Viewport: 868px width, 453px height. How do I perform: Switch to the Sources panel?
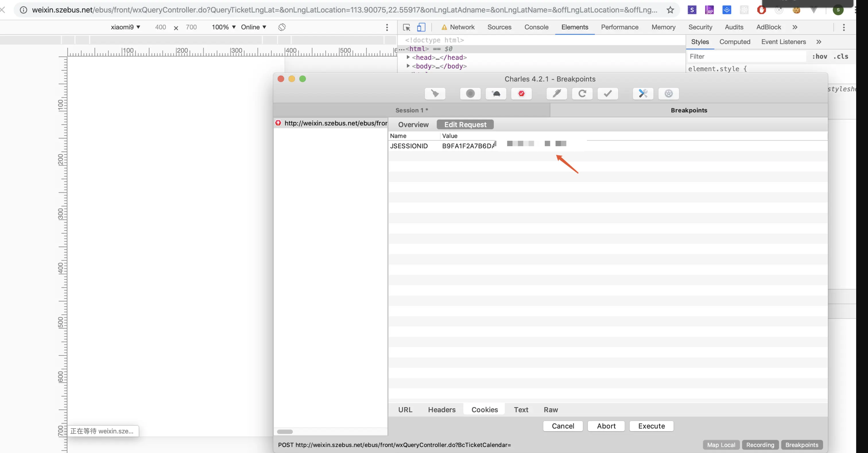click(499, 27)
